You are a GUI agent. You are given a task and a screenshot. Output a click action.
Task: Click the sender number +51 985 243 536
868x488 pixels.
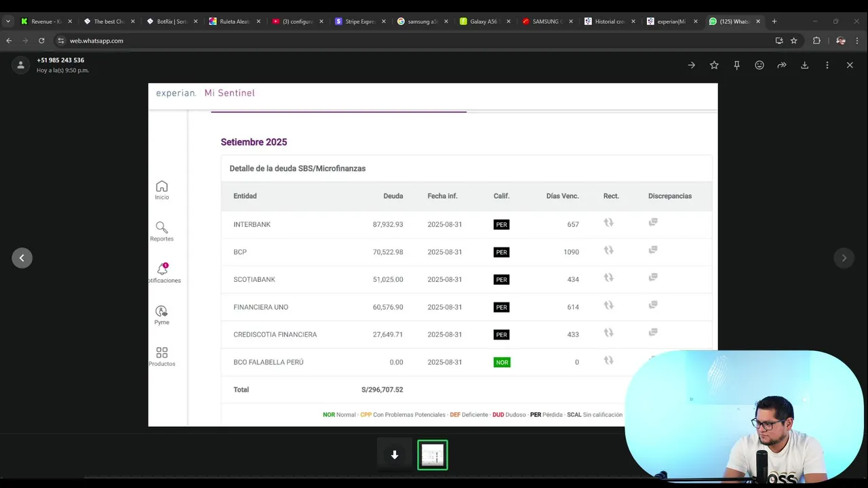click(60, 60)
